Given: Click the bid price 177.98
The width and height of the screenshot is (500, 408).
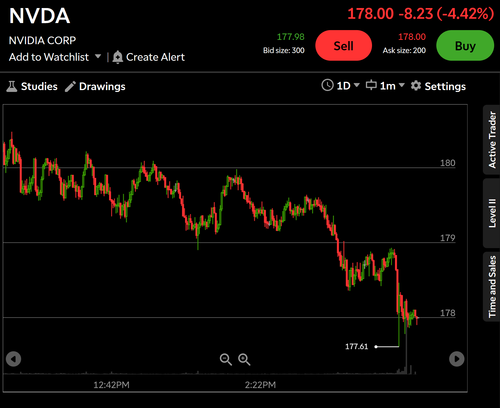Looking at the screenshot, I should pos(291,37).
